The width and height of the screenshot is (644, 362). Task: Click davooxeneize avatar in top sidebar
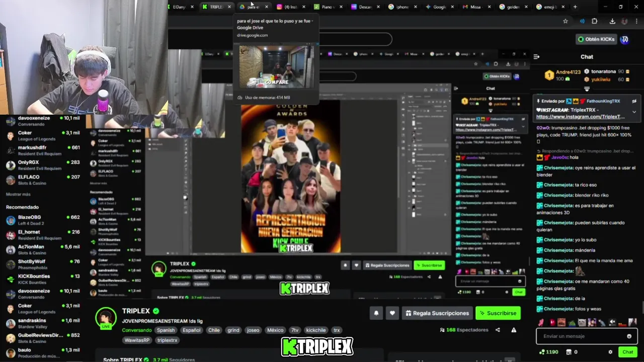point(10,121)
